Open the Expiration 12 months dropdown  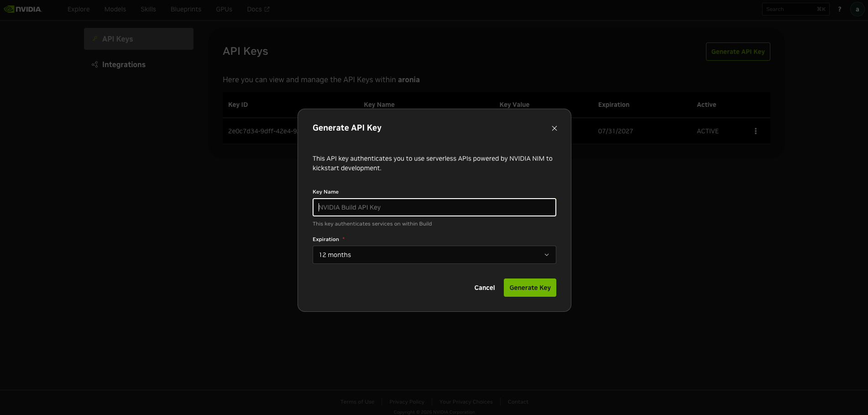tap(434, 255)
